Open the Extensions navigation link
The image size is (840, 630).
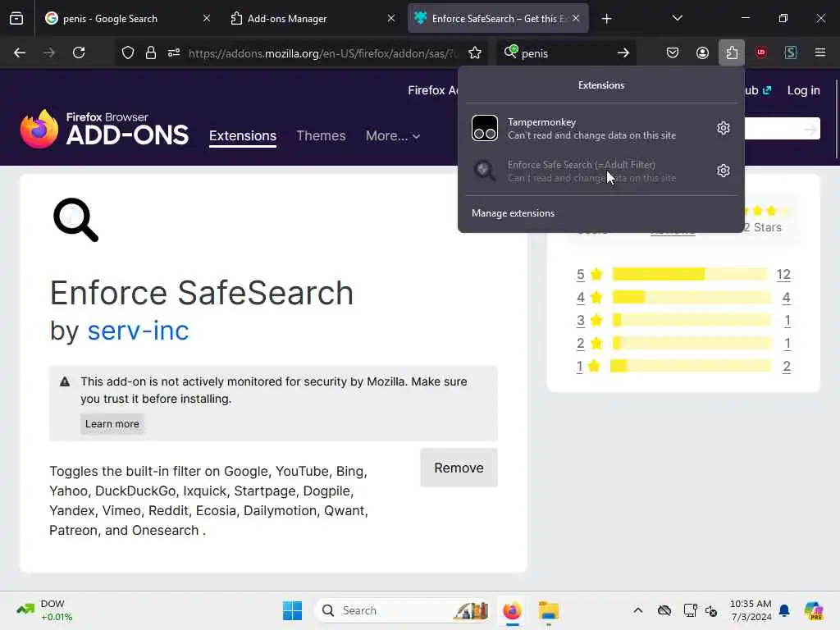243,135
